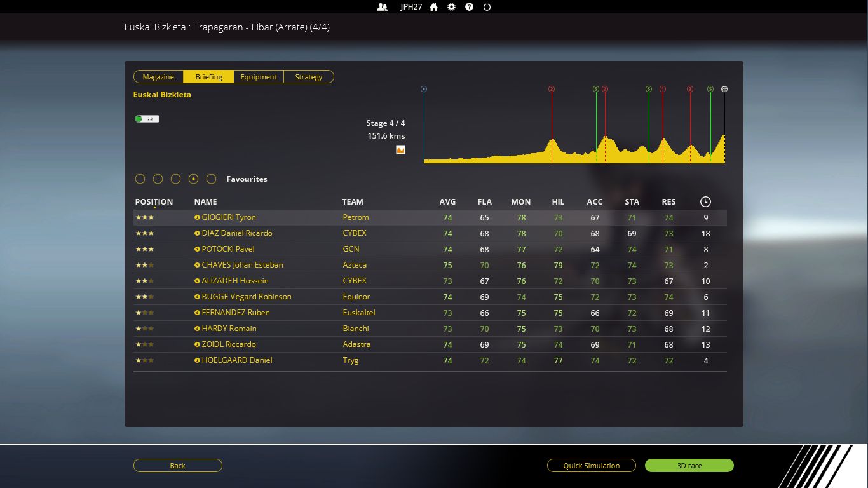This screenshot has width=868, height=488.
Task: Sort the table by TEAM column
Action: pos(353,202)
